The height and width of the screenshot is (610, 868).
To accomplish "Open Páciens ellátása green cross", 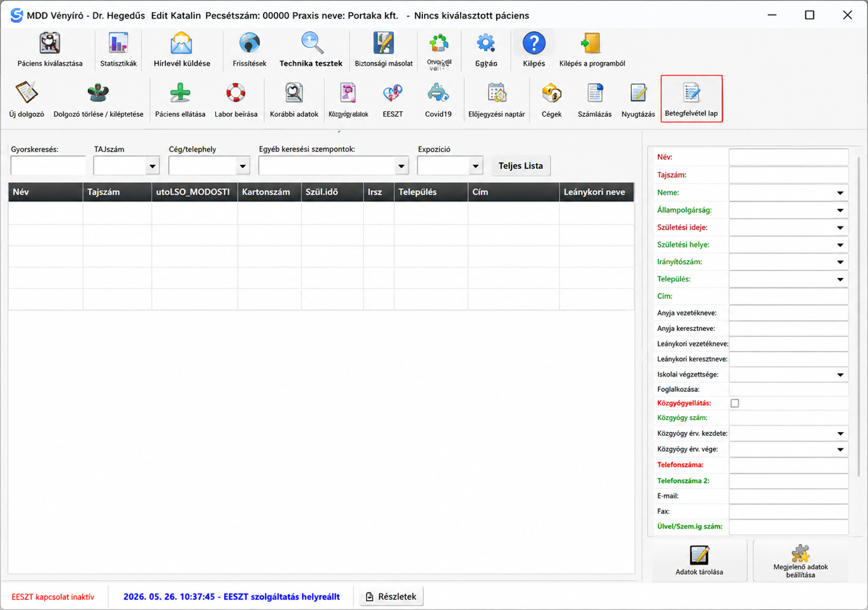I will [x=180, y=100].
